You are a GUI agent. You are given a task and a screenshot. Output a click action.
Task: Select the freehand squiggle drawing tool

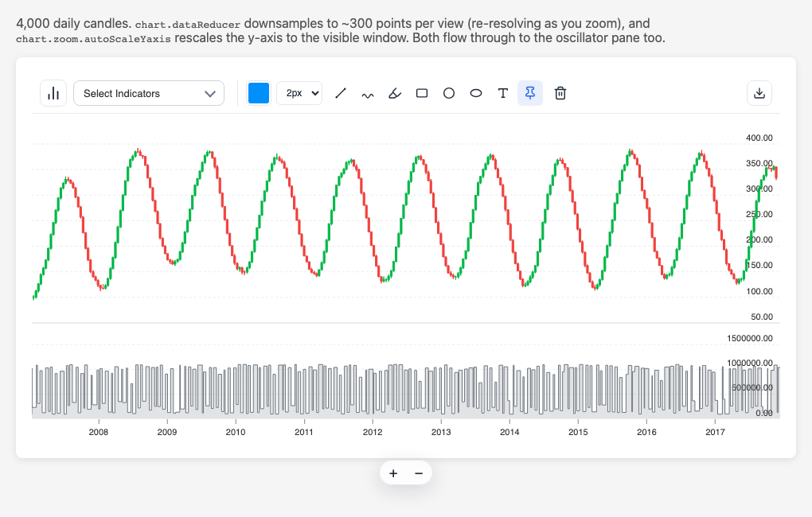[x=368, y=94]
